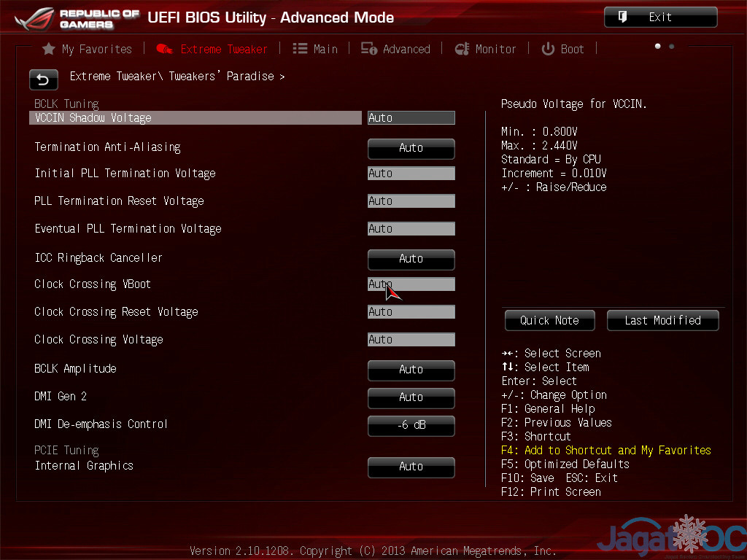747x560 pixels.
Task: Select Internal Graphics label
Action: tap(84, 466)
